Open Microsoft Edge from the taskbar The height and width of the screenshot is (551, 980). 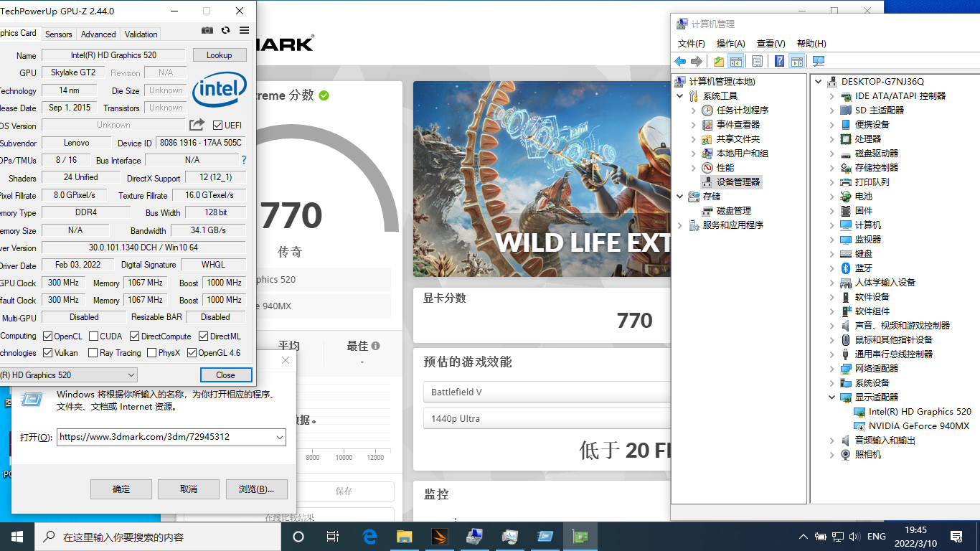(x=369, y=537)
